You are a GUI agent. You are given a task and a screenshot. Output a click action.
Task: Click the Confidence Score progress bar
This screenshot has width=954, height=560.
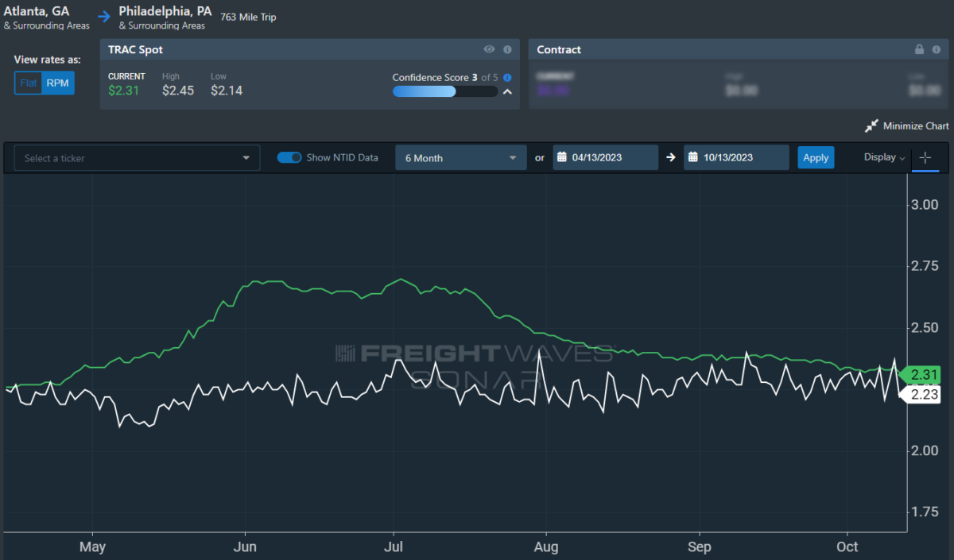click(x=444, y=91)
